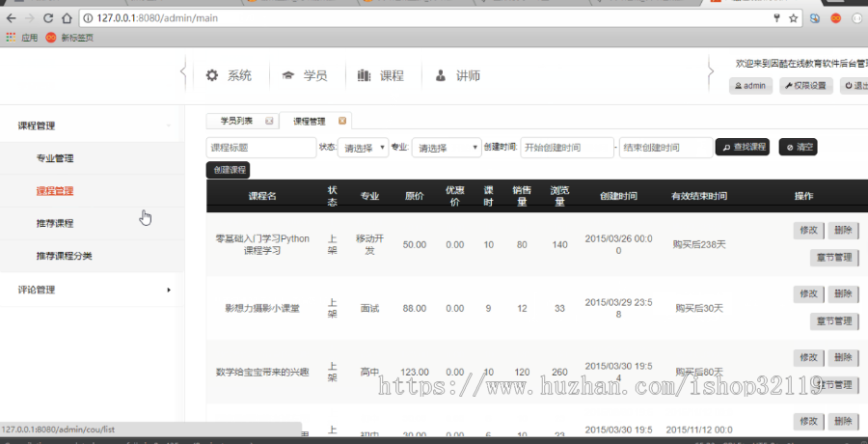The image size is (868, 444).
Task: Click 修改 for 影想力摄影小课堂
Action: (x=808, y=293)
